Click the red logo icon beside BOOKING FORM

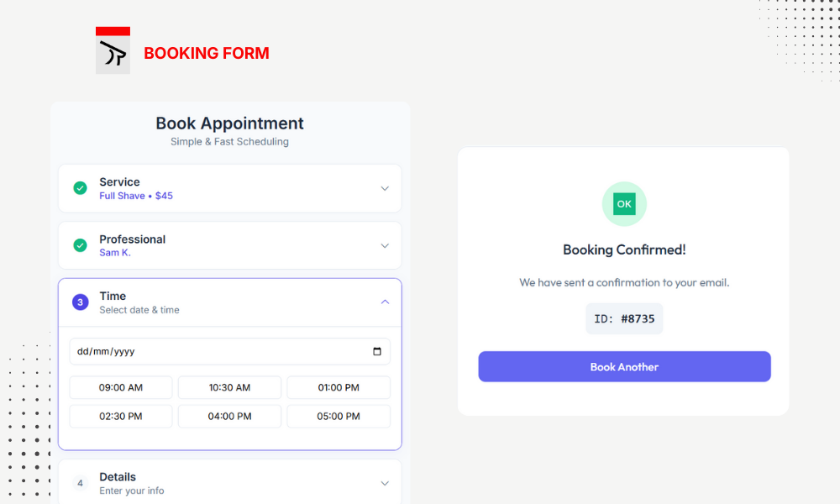[x=113, y=50]
